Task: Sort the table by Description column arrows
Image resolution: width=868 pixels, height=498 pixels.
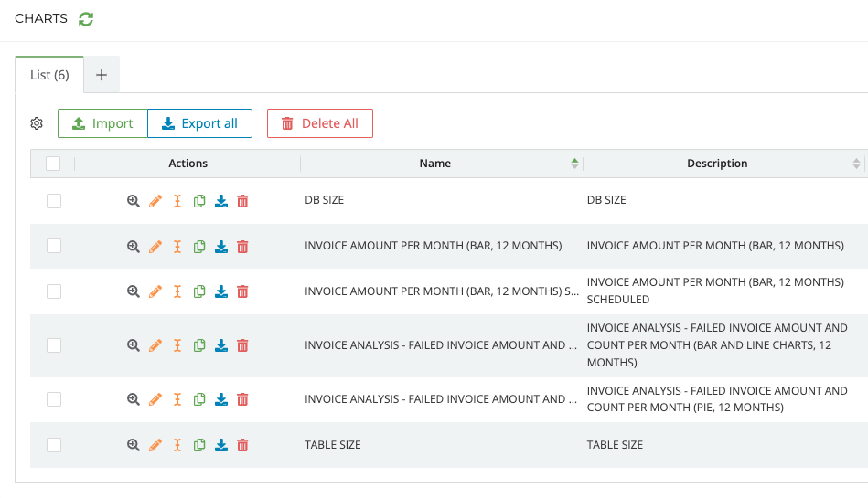Action: (x=856, y=164)
